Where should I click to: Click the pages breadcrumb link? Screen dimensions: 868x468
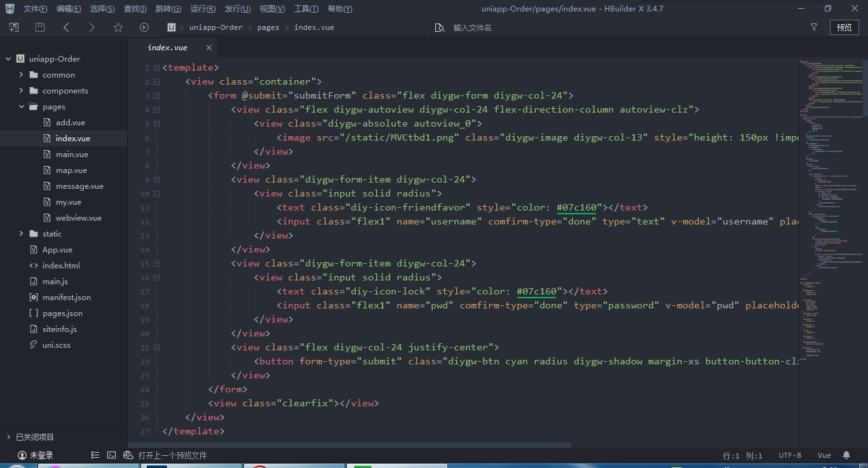[x=268, y=27]
